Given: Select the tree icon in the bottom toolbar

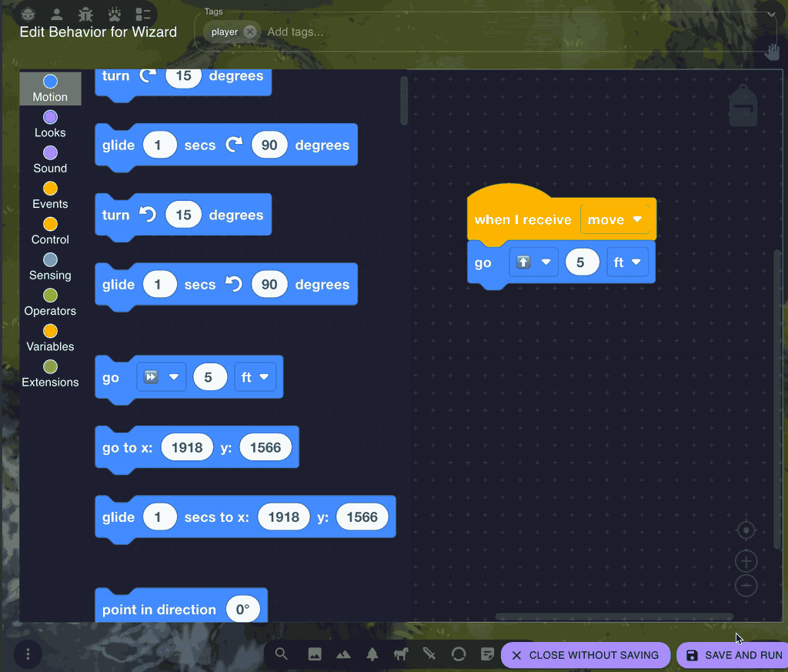Looking at the screenshot, I should click(372, 654).
